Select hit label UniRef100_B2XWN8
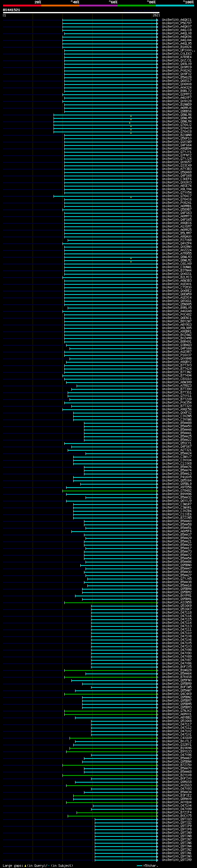 tap(177, 135)
